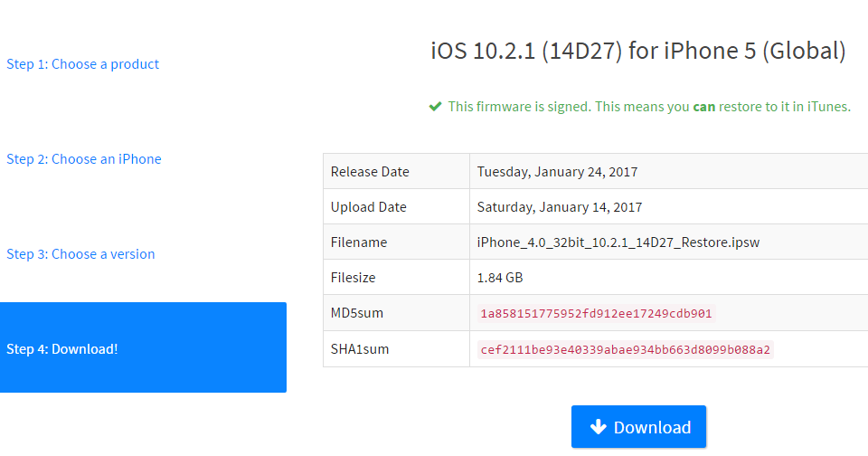Go to Step 1: Choose a product
This screenshot has width=868, height=456.
tap(82, 64)
